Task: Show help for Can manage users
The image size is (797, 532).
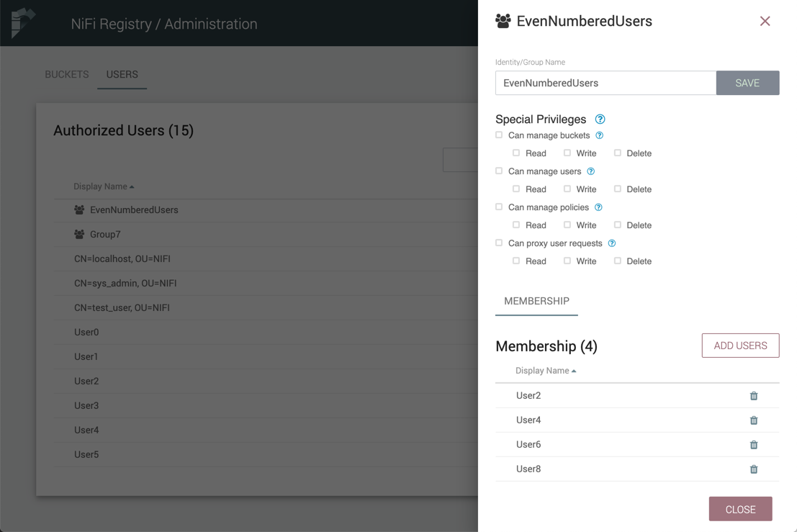Action: pyautogui.click(x=590, y=171)
